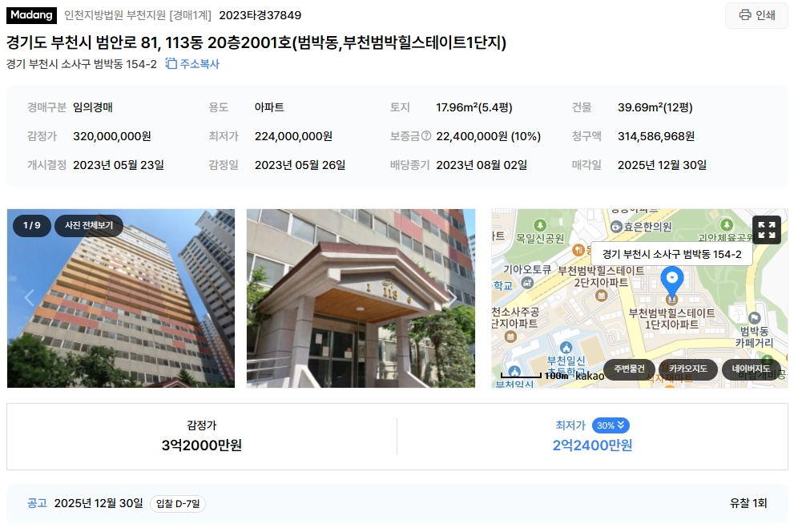The image size is (794, 532).
Task: Open the apartment tower exterior photo
Action: click(121, 299)
